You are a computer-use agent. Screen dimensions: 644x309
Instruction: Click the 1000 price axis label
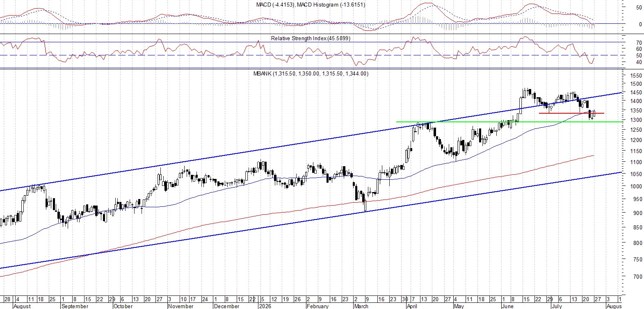636,186
